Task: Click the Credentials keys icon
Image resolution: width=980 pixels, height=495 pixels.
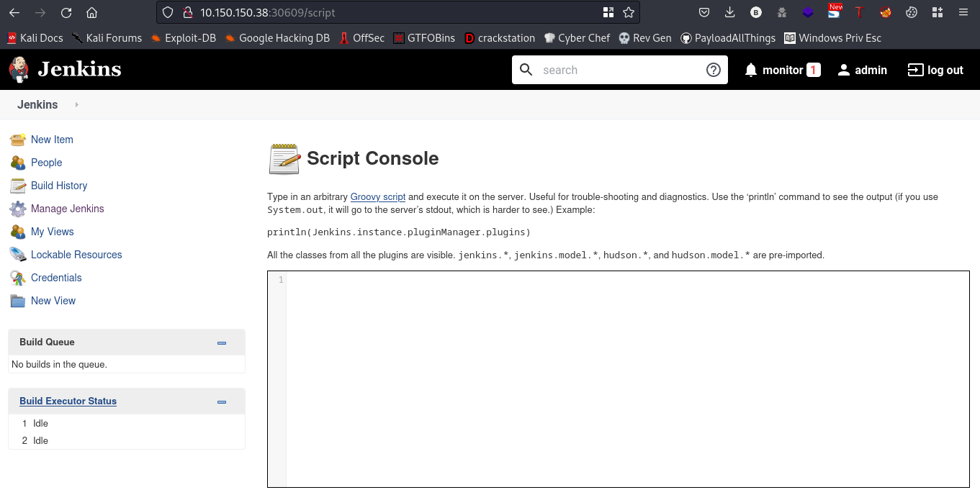Action: click(x=18, y=278)
